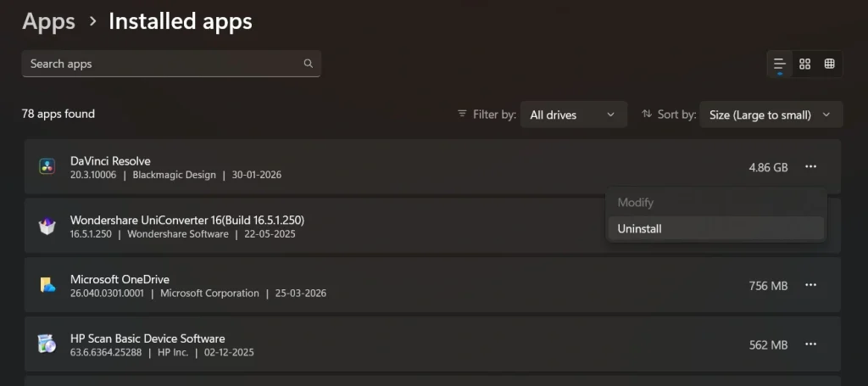Click the Blackmagic Design publisher text
This screenshot has width=868, height=386.
pos(175,175)
